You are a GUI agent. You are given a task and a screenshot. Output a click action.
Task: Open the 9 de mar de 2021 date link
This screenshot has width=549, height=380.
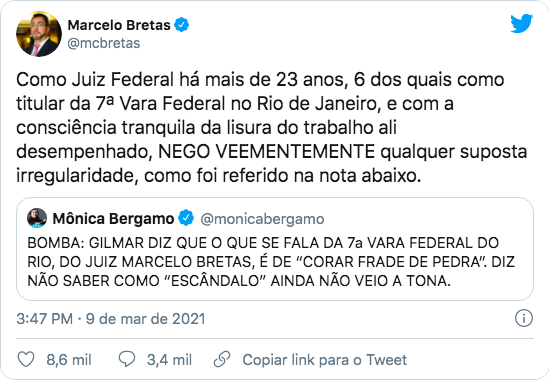145,319
